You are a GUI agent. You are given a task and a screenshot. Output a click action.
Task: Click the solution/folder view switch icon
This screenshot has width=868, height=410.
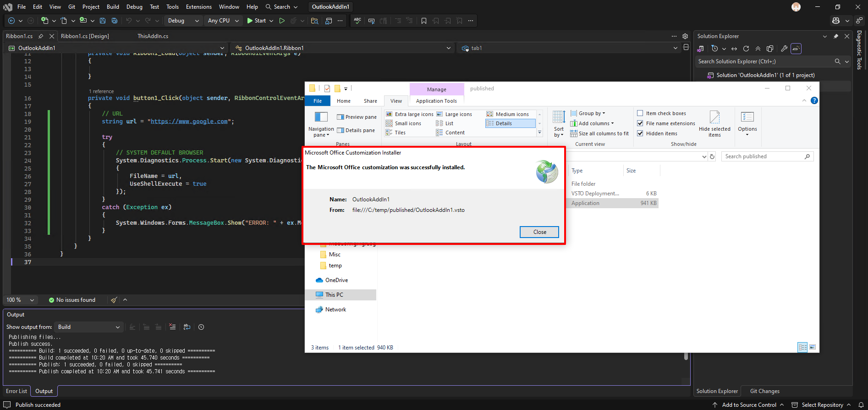pos(700,49)
